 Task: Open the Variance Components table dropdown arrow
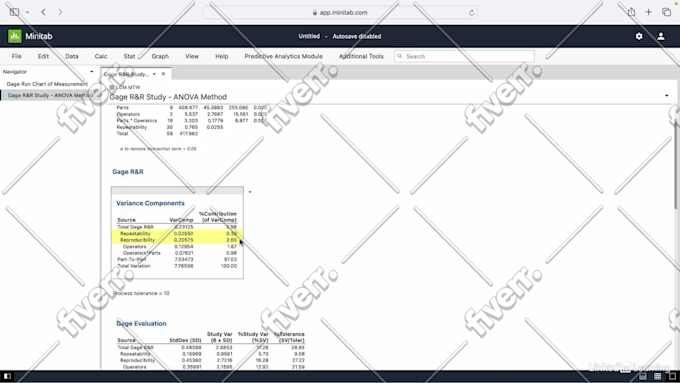click(250, 192)
